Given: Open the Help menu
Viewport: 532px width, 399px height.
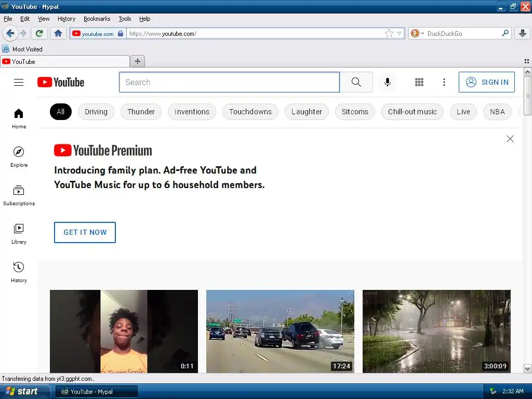Looking at the screenshot, I should coord(145,19).
